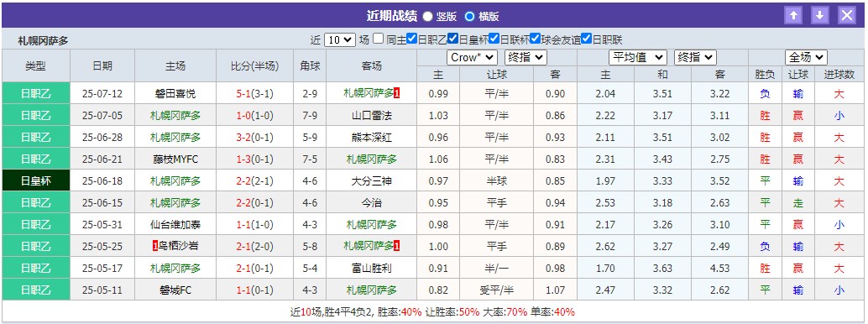
Task: Click the 今治 team link
Action: pos(371,202)
